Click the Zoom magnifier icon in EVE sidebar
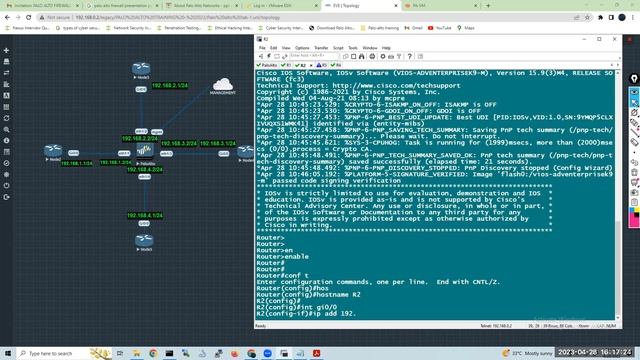Image resolution: width=640 pixels, height=360 pixels. [6, 129]
